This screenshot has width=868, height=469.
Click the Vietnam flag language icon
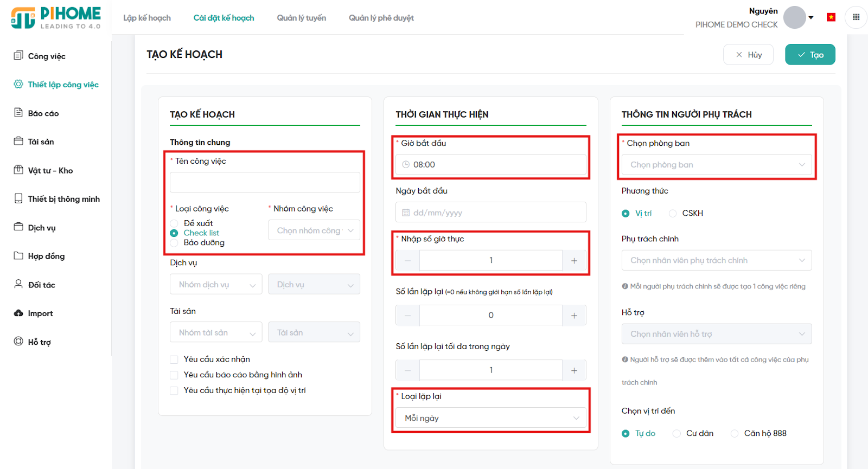click(x=831, y=17)
